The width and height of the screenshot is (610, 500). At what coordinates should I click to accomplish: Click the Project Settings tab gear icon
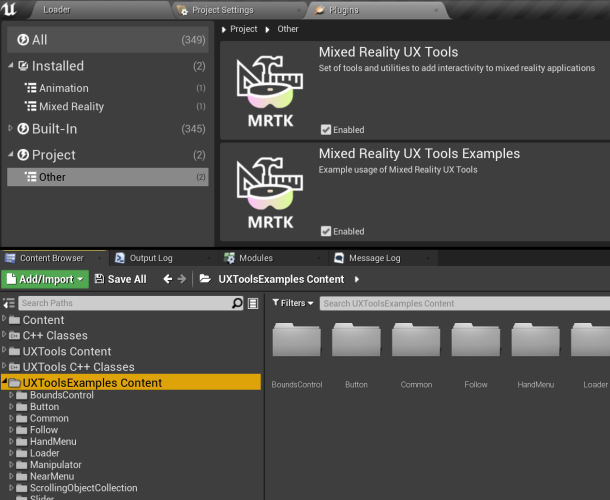point(182,11)
